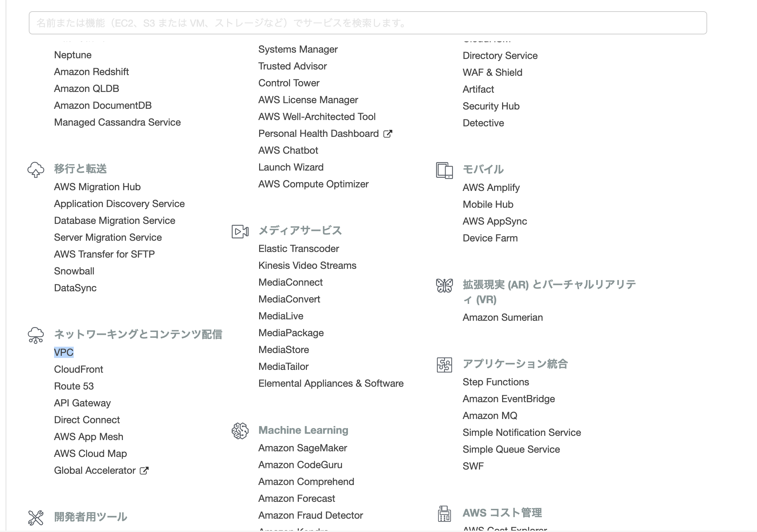Image resolution: width=757 pixels, height=532 pixels.
Task: Click the Developer Tools wrench icon
Action: point(36,518)
